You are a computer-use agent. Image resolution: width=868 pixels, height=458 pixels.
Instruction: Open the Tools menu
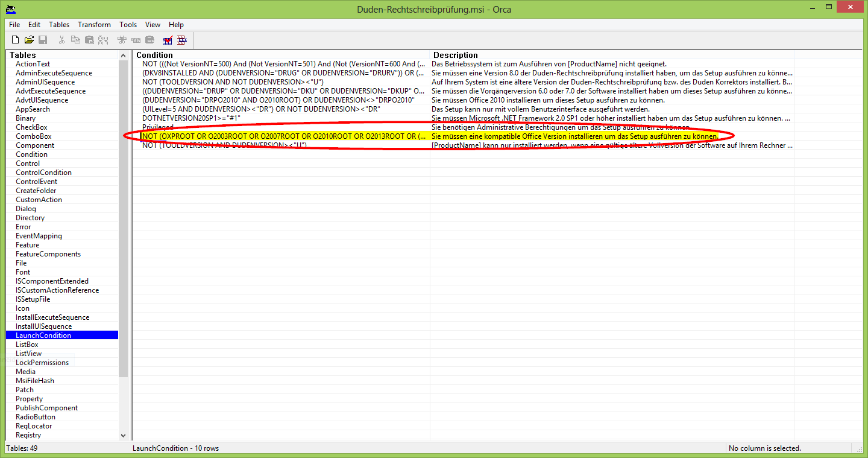(128, 25)
